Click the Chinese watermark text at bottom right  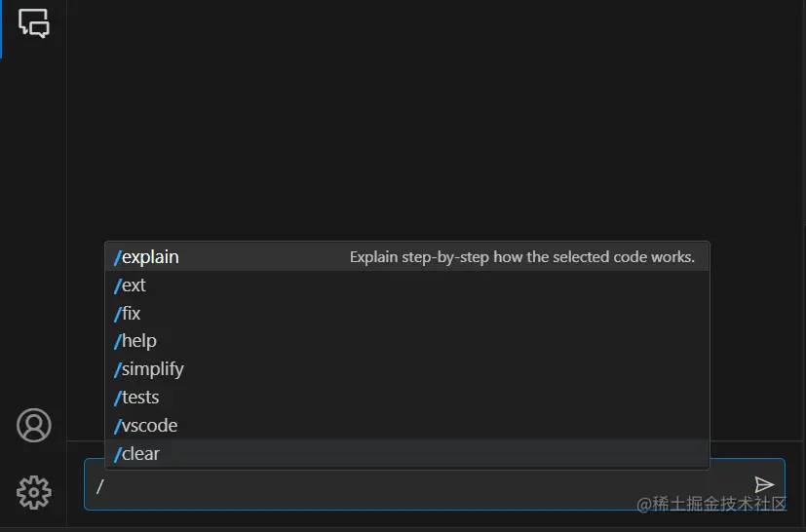(x=711, y=504)
